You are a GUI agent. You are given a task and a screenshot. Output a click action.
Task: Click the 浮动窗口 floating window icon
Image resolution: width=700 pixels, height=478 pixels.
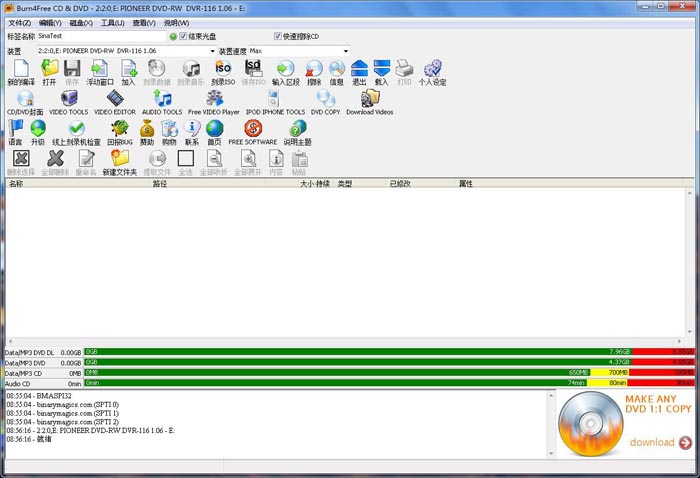pos(100,73)
